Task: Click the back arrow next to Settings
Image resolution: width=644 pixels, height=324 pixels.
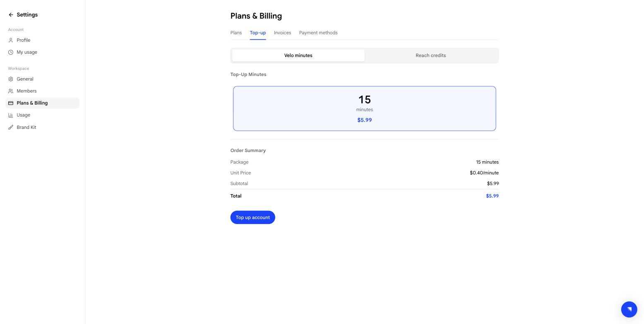Action: (11, 15)
